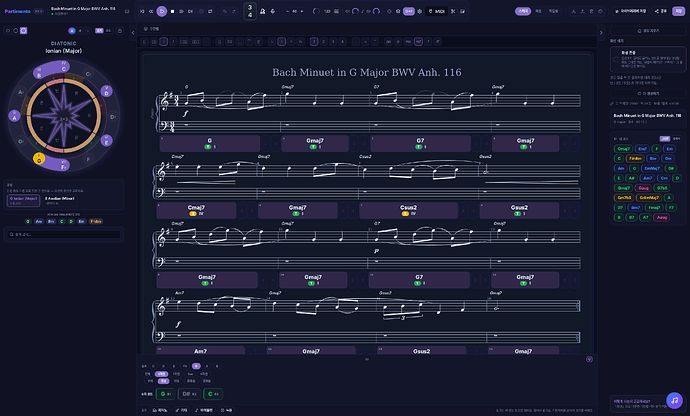This screenshot has width=690, height=416.
Task: Select the first circle-view mode icon
Action: click(x=8, y=31)
